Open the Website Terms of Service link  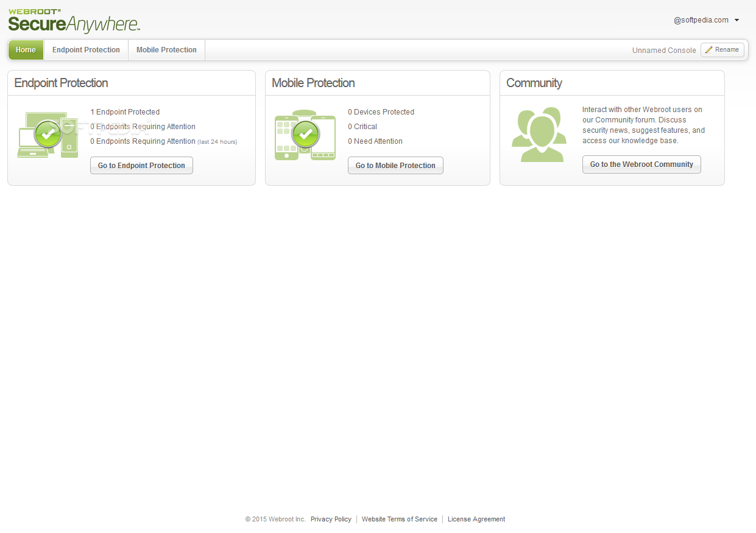click(400, 520)
